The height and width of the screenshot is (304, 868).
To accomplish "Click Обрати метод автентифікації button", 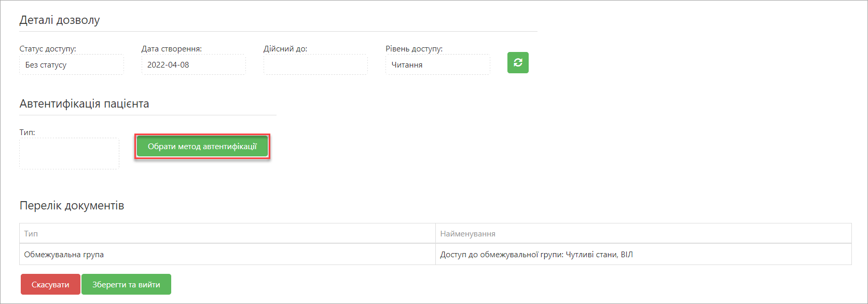I will coord(202,147).
